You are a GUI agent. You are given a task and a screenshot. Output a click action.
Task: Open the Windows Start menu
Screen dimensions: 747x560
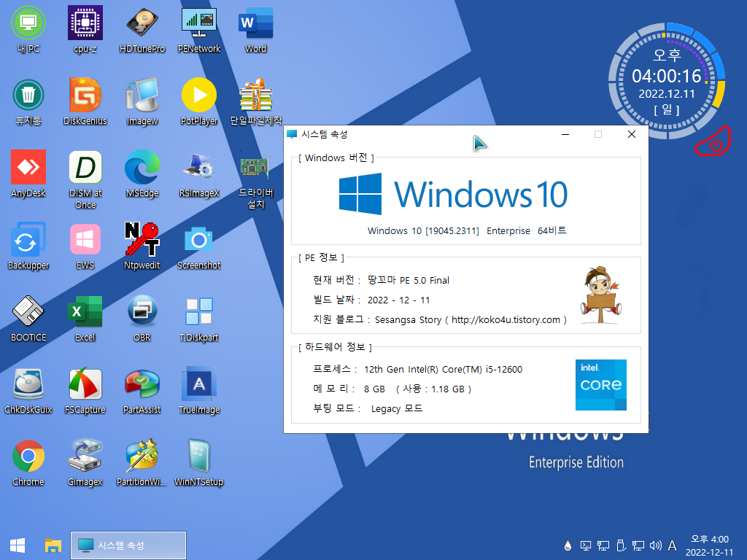pos(18,545)
